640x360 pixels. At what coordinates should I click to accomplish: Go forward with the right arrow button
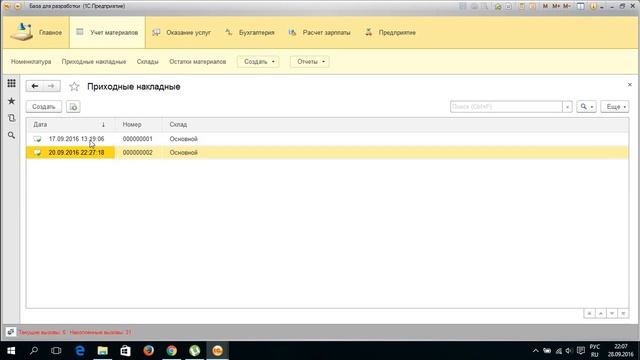coord(51,86)
